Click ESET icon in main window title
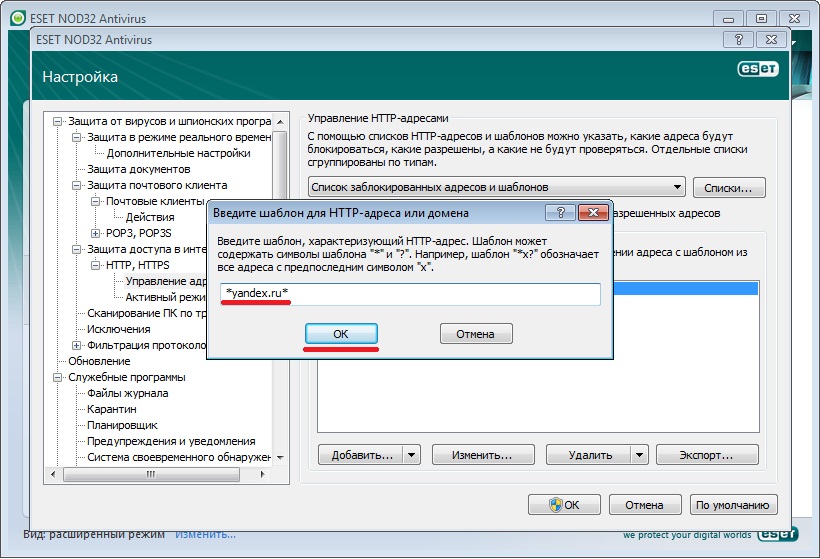 pyautogui.click(x=18, y=18)
